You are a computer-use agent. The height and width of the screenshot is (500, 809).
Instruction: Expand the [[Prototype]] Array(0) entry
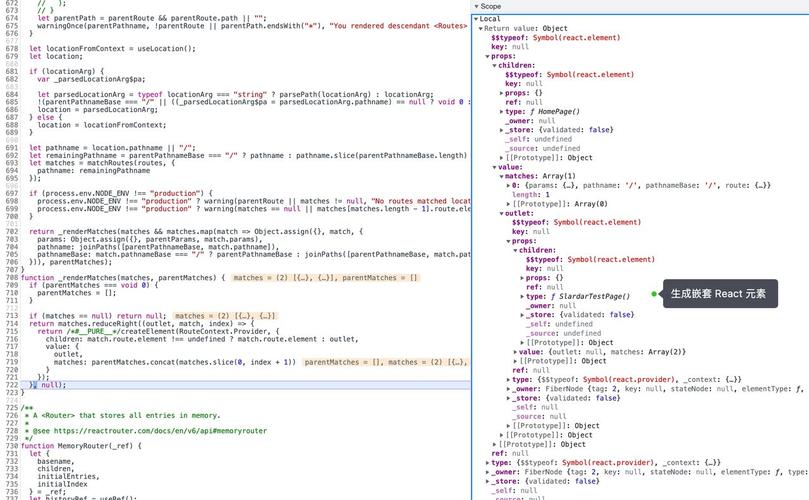pyautogui.click(x=505, y=203)
